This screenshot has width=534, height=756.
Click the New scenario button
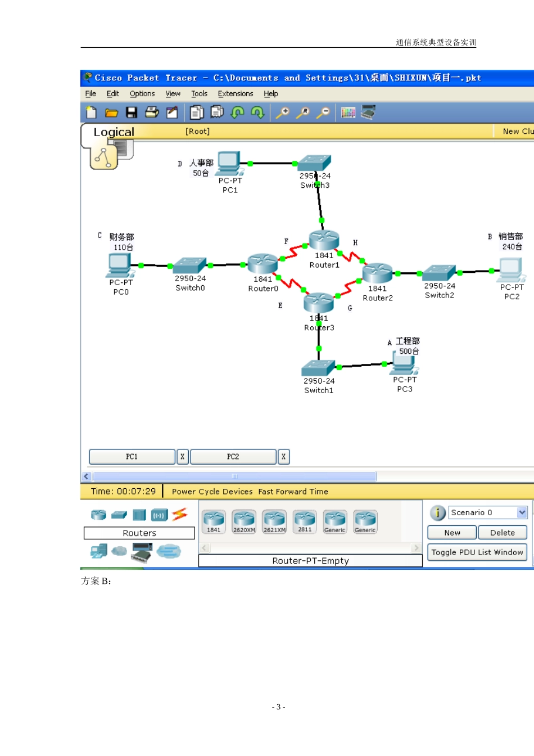(452, 533)
